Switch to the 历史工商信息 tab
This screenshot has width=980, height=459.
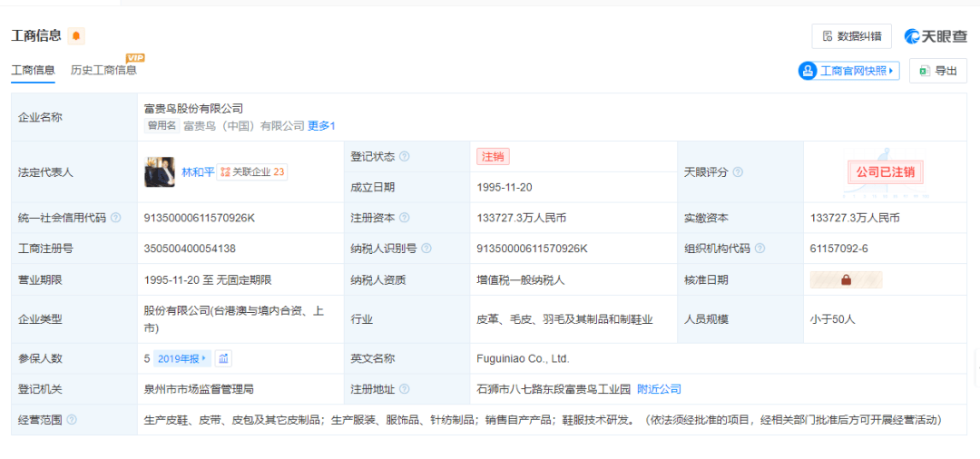(103, 70)
